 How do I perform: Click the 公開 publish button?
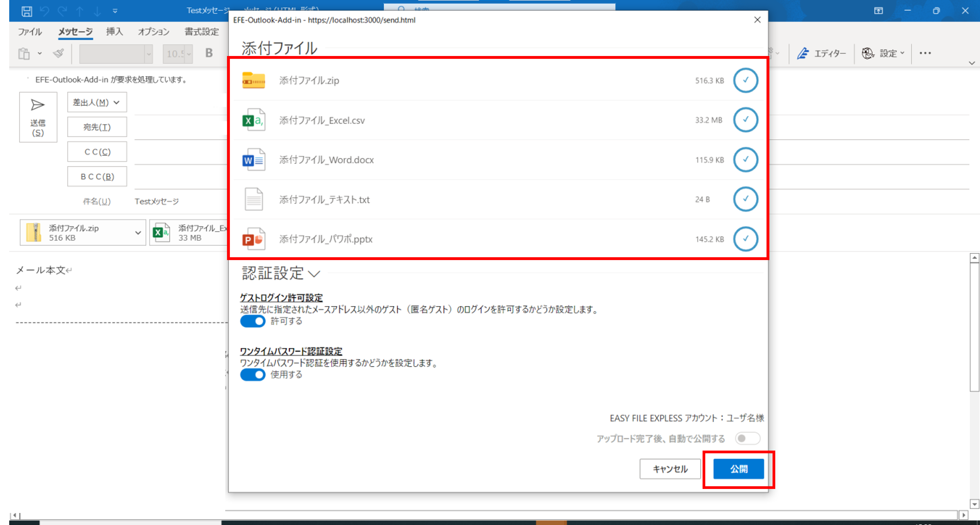738,469
